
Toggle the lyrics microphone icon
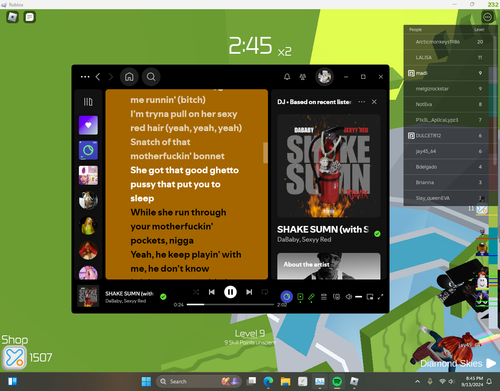tap(311, 297)
